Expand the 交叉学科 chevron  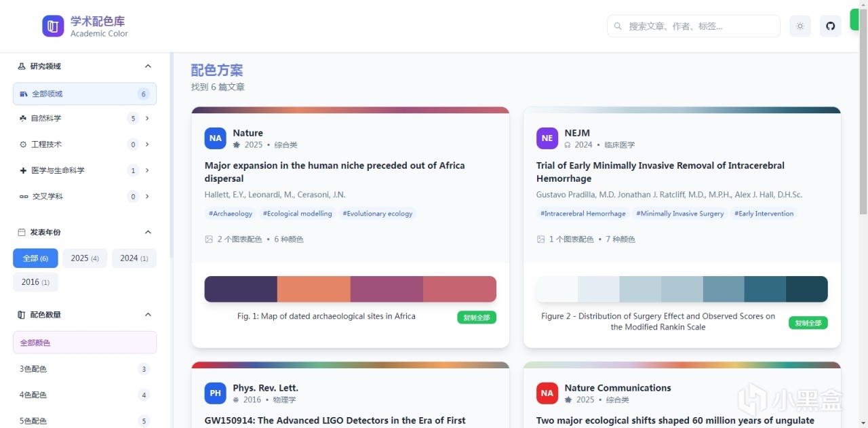[148, 196]
